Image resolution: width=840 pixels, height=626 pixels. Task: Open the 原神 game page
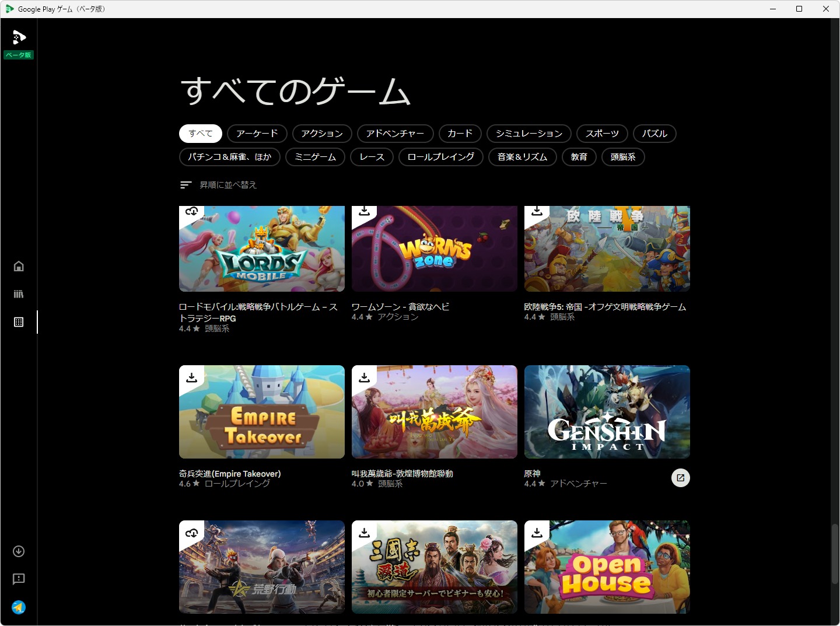pos(607,412)
